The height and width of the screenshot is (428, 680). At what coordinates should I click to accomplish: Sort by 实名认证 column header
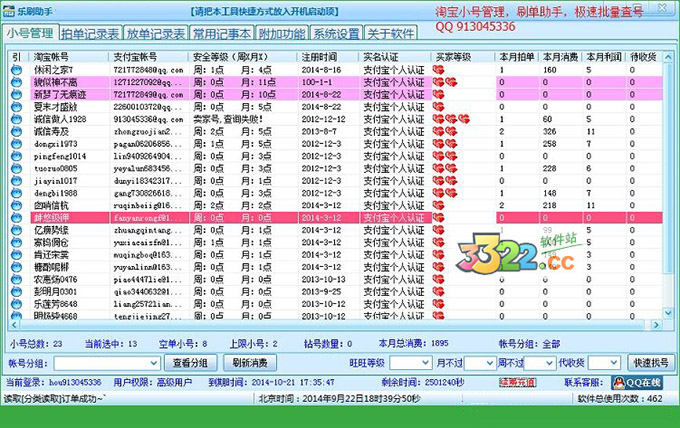[x=395, y=57]
